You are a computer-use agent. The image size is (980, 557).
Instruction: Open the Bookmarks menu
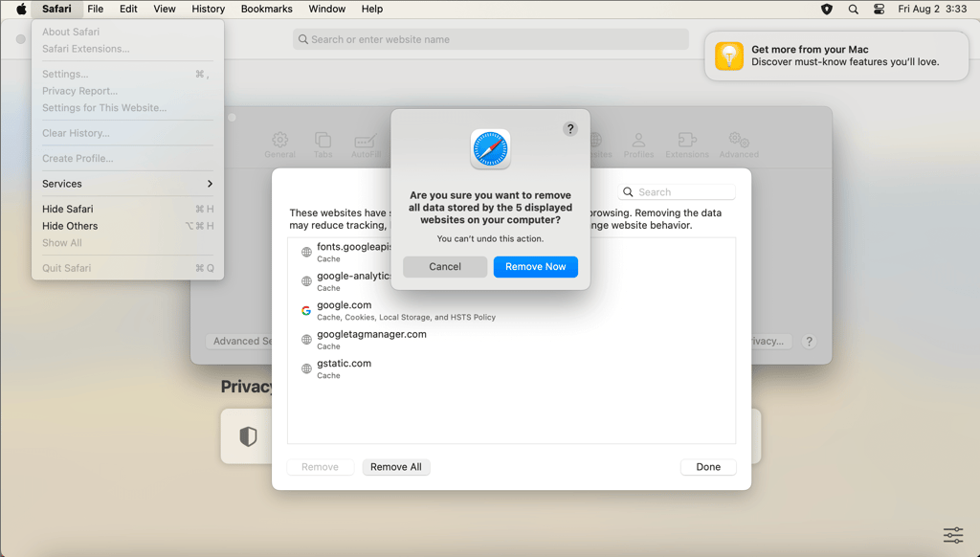coord(267,9)
